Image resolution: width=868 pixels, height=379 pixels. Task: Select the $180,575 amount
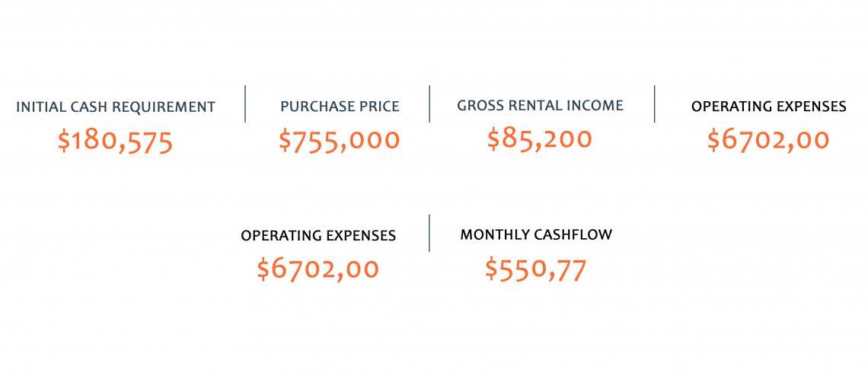(x=116, y=142)
